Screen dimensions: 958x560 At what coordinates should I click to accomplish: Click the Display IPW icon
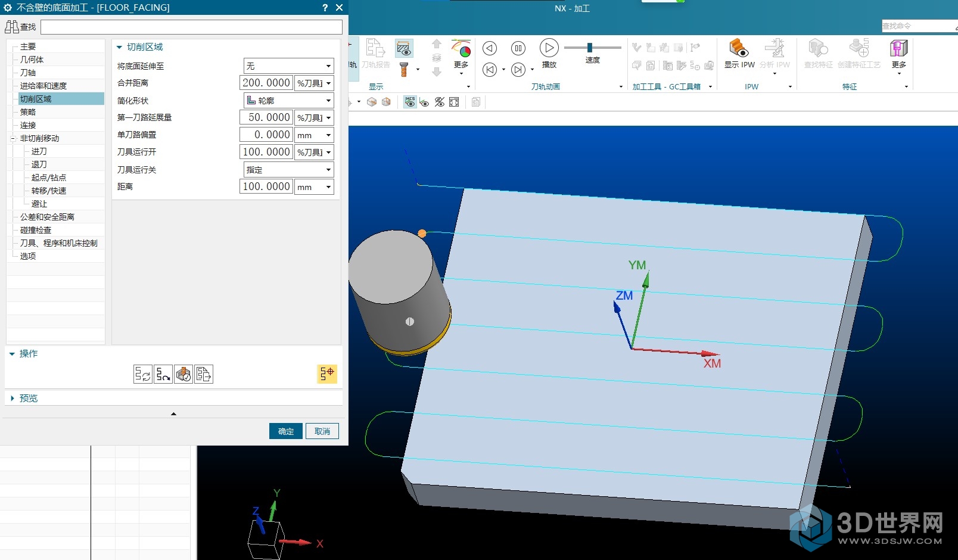(x=739, y=54)
